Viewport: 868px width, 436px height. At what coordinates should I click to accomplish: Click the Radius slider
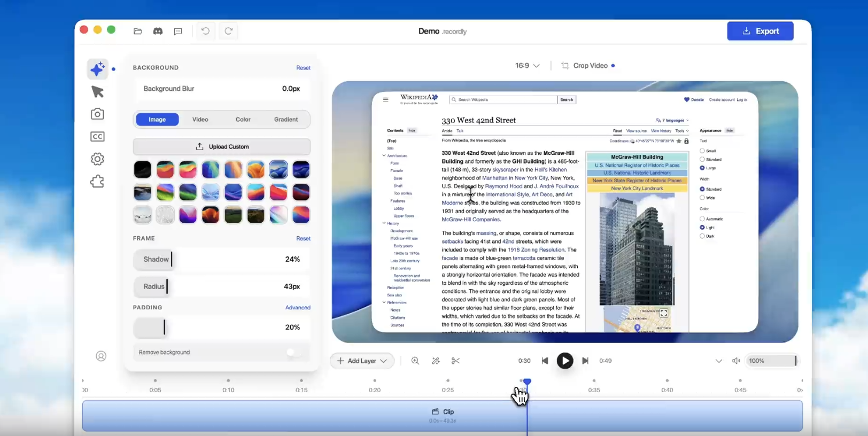click(x=222, y=286)
